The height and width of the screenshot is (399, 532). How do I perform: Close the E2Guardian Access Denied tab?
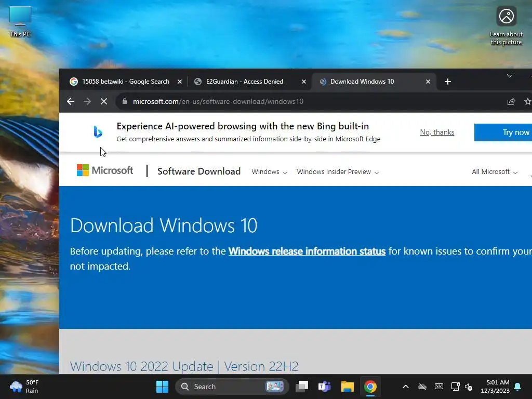pos(303,82)
